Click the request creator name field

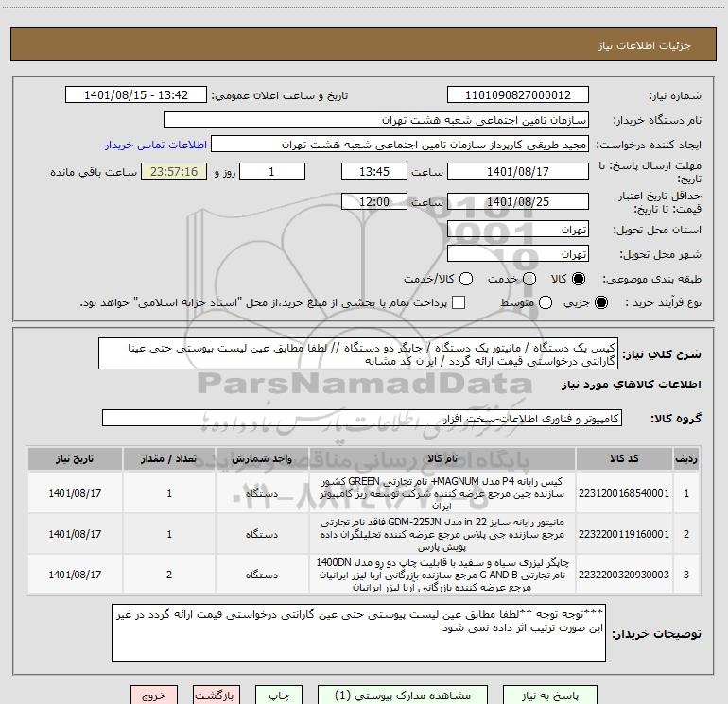400,145
